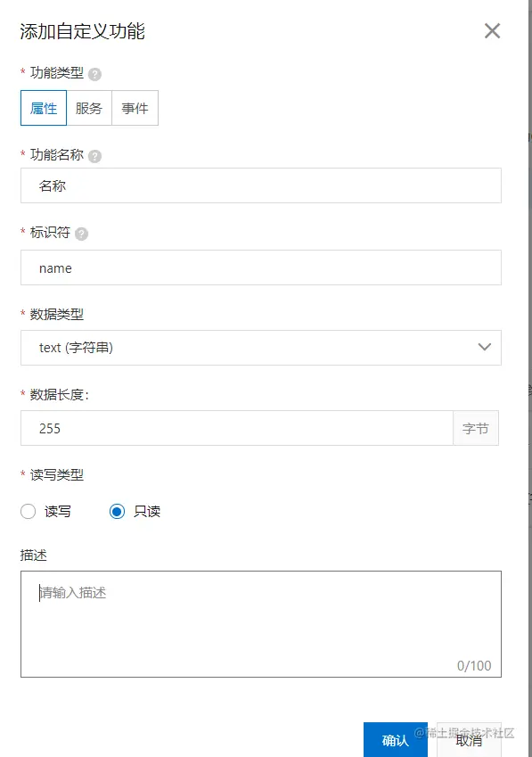532x757 pixels.
Task: Open help tooltip beside 标识符
Action: click(81, 235)
